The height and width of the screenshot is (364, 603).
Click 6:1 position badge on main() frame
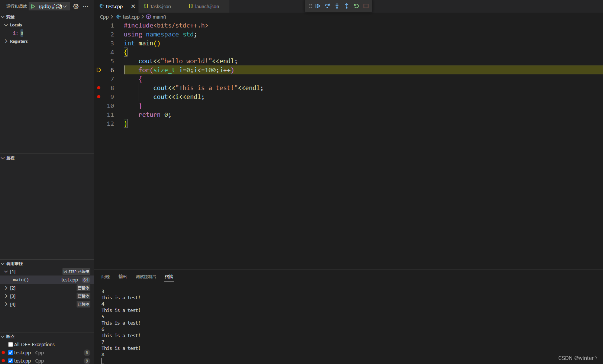coord(86,280)
